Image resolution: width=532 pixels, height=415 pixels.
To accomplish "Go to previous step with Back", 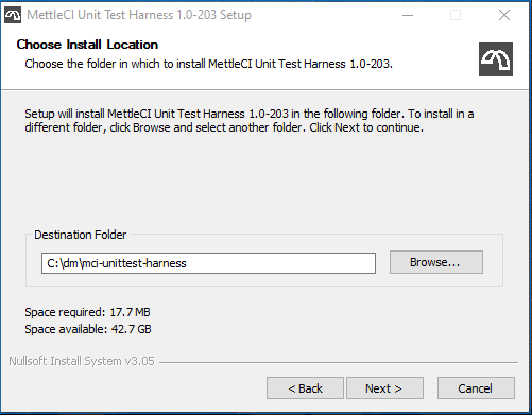I will 305,388.
